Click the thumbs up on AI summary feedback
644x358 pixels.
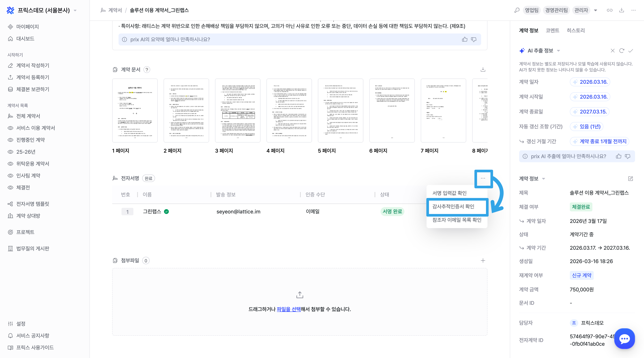coord(465,39)
